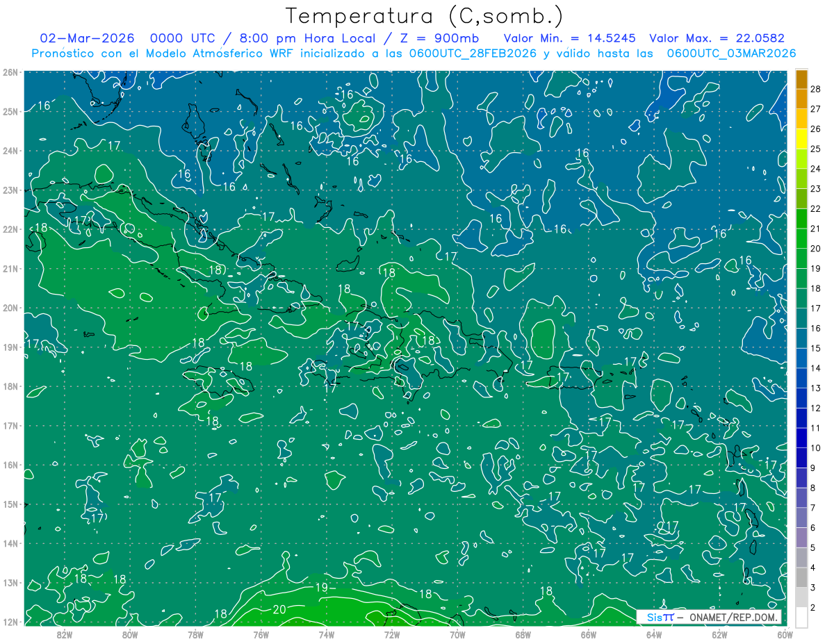Click the purple scale segment between 5 and 6
The width and height of the screenshot is (834, 644).
(801, 538)
